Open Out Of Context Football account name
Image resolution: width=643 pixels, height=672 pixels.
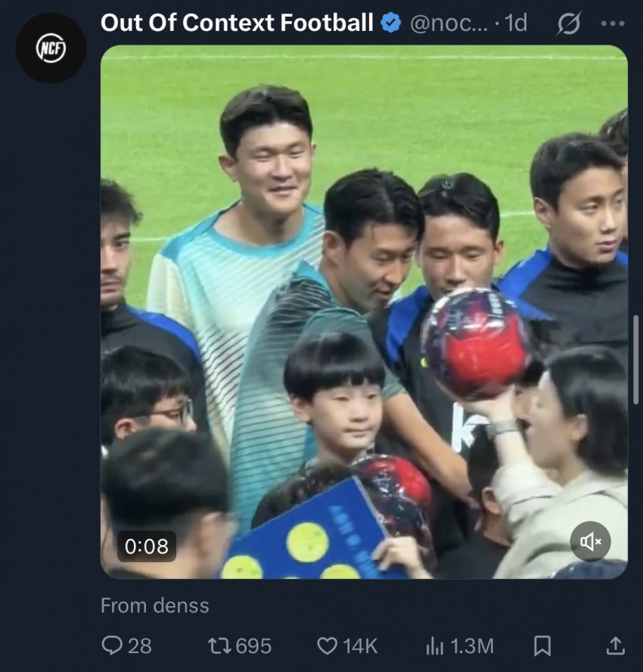pos(237,23)
